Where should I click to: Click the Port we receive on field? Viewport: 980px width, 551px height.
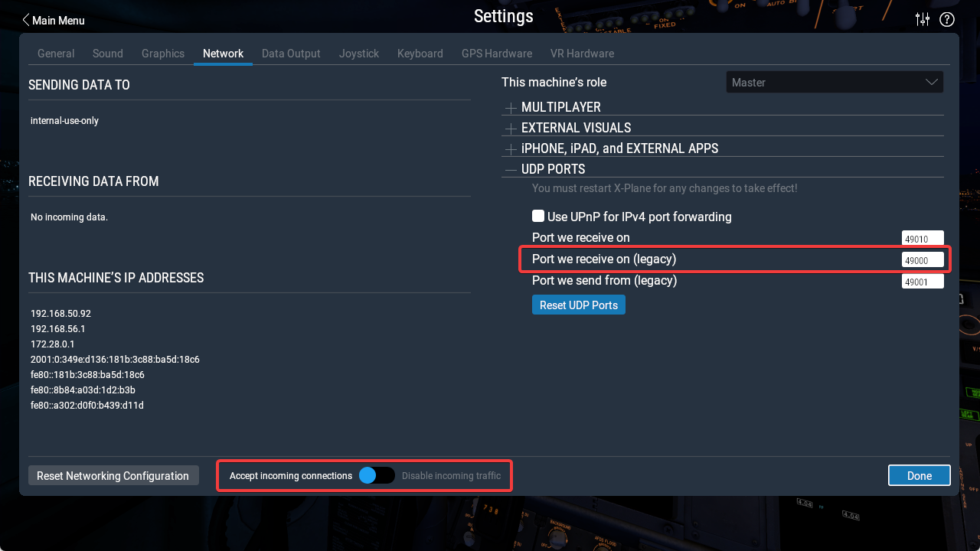922,238
